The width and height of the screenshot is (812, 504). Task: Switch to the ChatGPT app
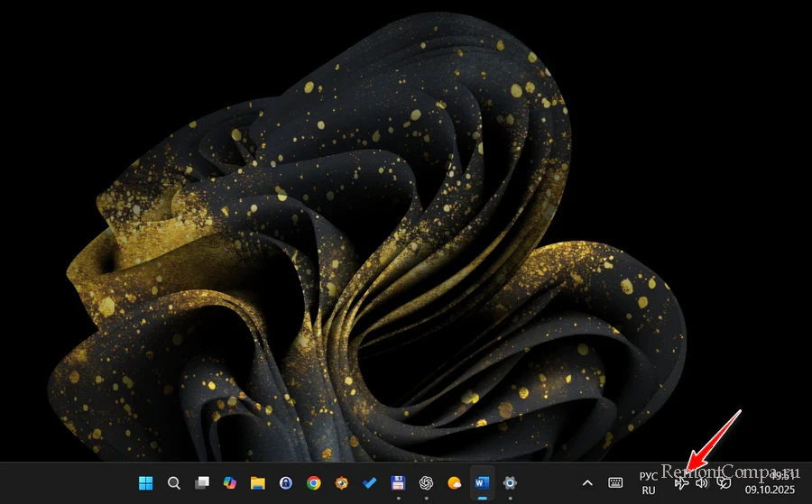(426, 482)
